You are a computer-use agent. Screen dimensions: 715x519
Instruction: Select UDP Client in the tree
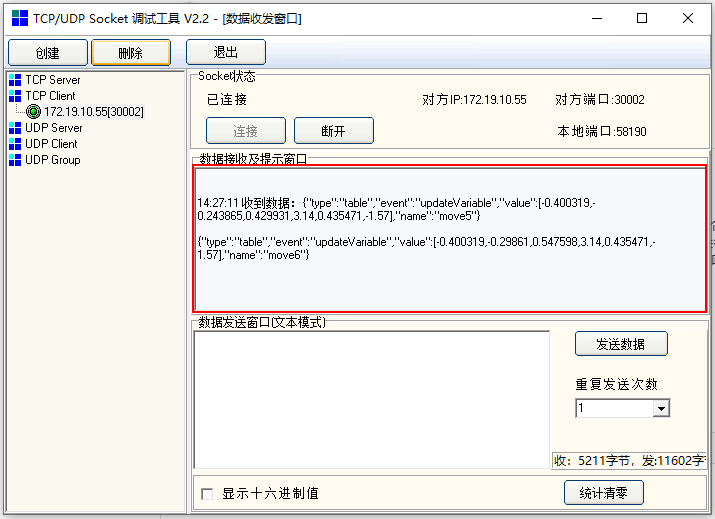pyautogui.click(x=51, y=144)
